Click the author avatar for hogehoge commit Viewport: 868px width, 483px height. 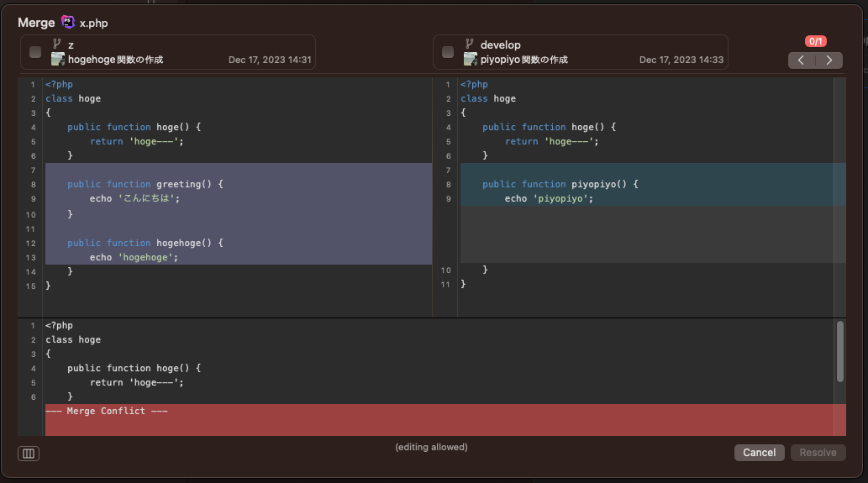pyautogui.click(x=58, y=60)
